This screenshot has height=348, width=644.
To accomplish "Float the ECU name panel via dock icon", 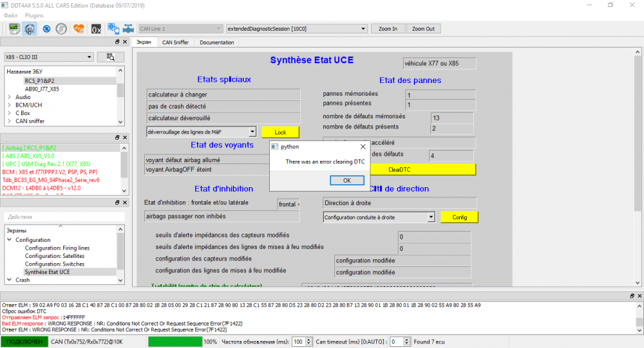I will 117,42.
